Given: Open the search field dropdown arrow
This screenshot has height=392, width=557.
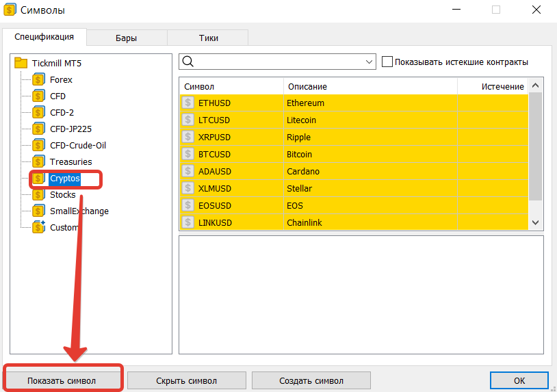Looking at the screenshot, I should click(x=369, y=62).
